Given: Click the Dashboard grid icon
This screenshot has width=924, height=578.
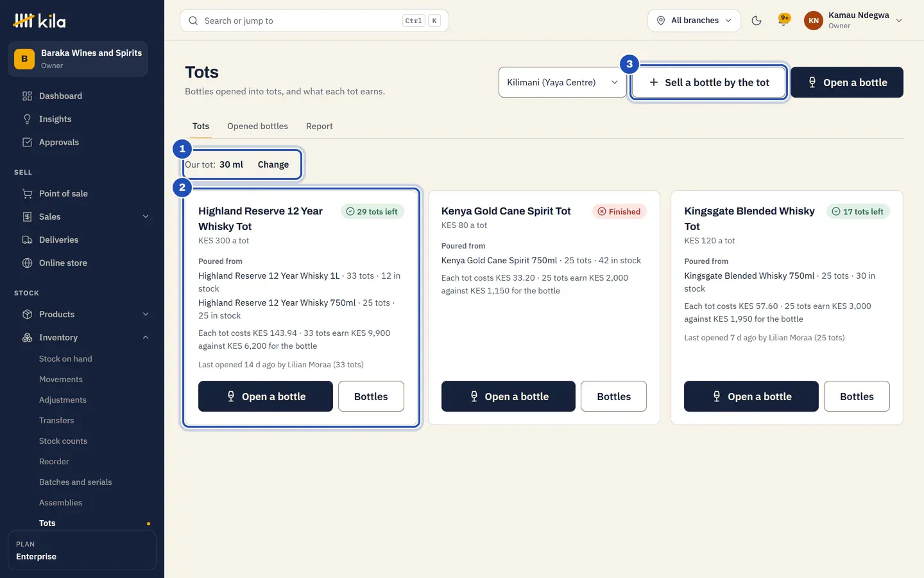Looking at the screenshot, I should (x=27, y=96).
